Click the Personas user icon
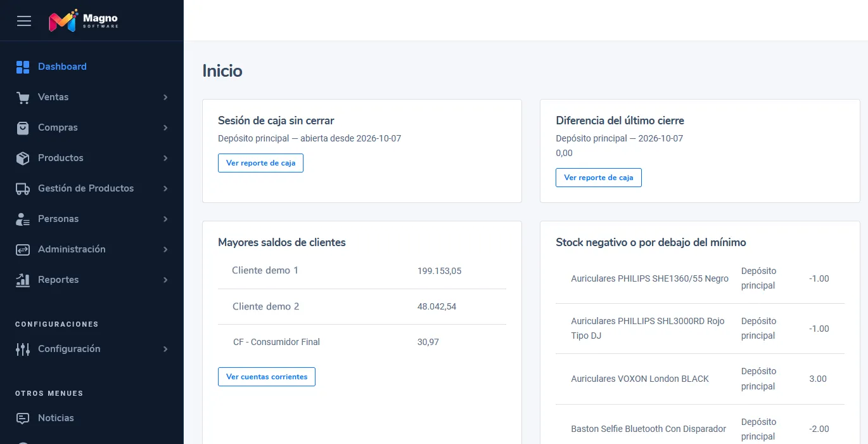868x444 pixels. point(23,219)
